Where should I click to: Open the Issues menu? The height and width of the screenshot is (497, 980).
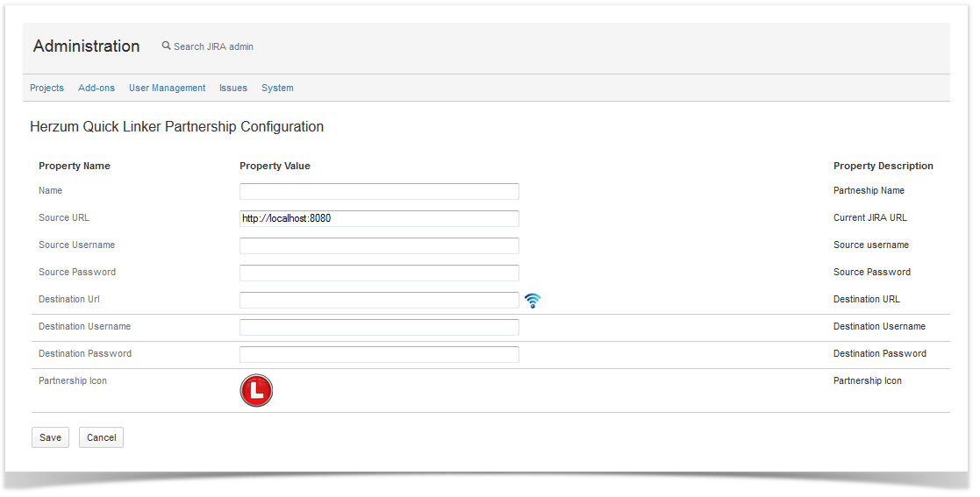click(x=233, y=88)
